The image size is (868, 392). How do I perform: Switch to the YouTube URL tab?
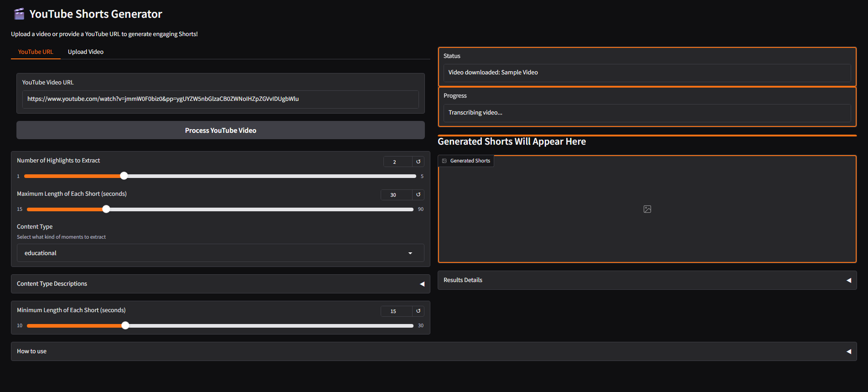36,52
